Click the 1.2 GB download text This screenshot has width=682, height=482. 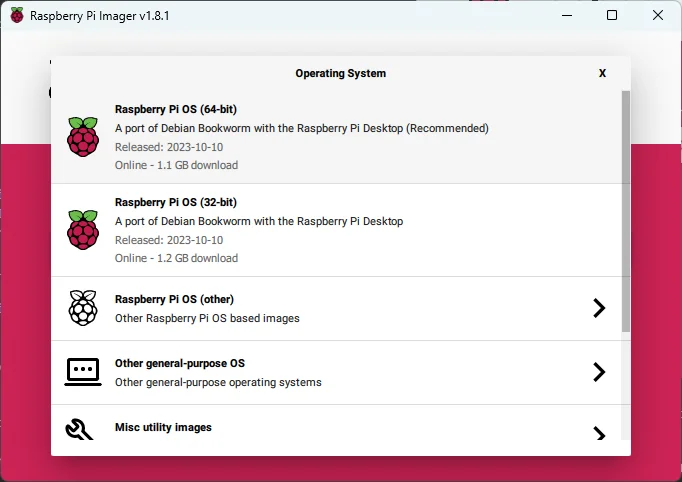click(176, 258)
